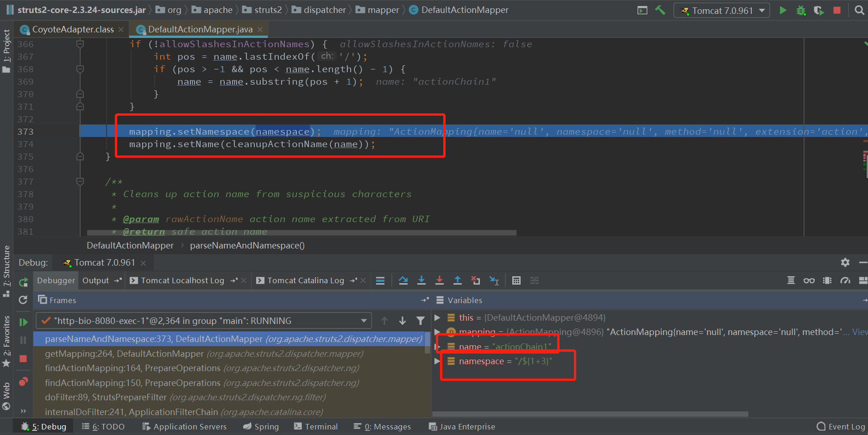Rerun Tomcat using the debug panel rerun icon
868x435 pixels.
pos(23,282)
